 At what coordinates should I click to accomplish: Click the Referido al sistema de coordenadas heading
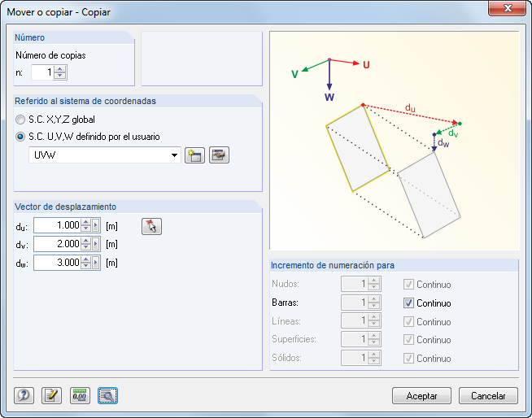(x=85, y=101)
